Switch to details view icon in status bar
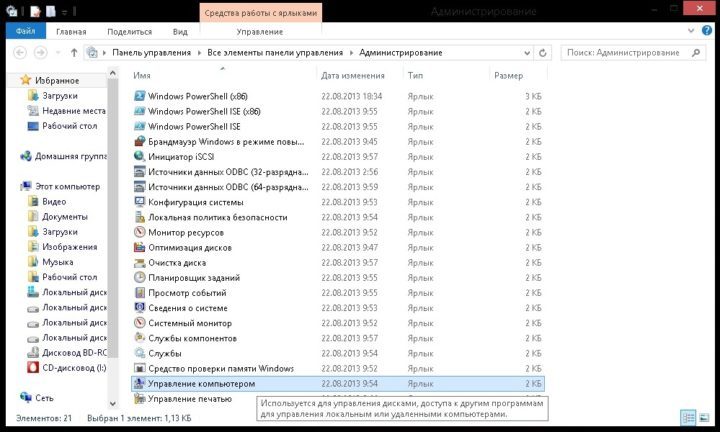The width and height of the screenshot is (720, 432). (x=688, y=418)
